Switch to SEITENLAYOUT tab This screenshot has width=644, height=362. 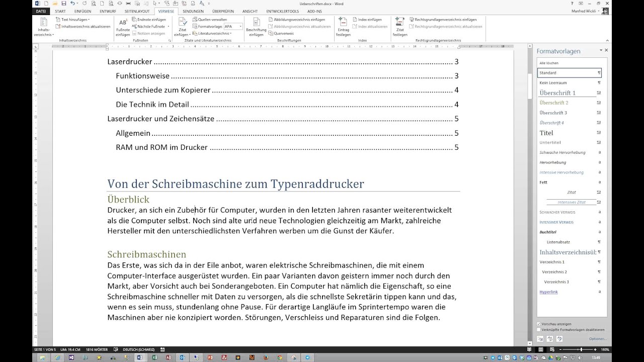click(x=137, y=11)
